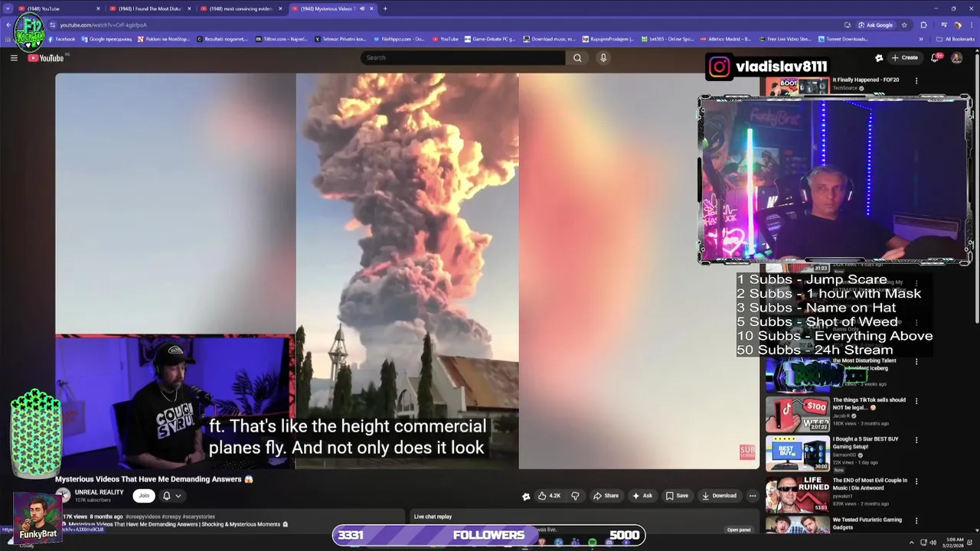Image resolution: width=980 pixels, height=551 pixels.
Task: Open UNREAL REALITY channel avatar
Action: (63, 495)
